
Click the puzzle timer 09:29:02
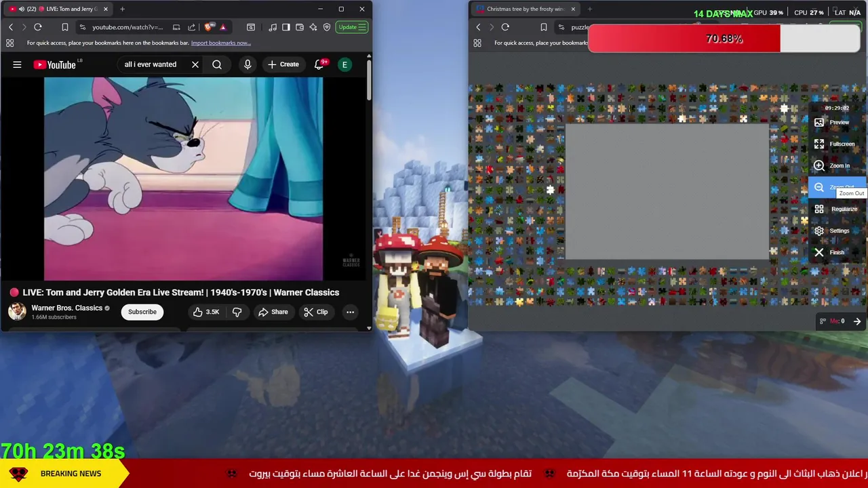click(x=837, y=108)
